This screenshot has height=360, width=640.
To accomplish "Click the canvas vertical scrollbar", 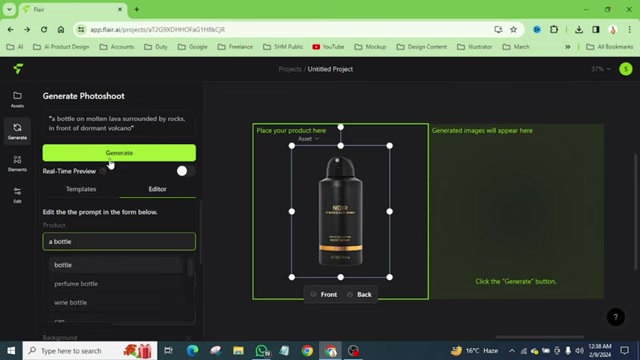I will click(x=636, y=211).
